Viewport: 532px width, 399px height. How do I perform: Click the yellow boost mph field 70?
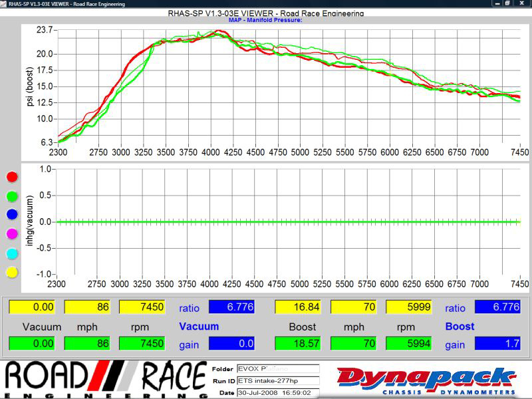point(353,307)
